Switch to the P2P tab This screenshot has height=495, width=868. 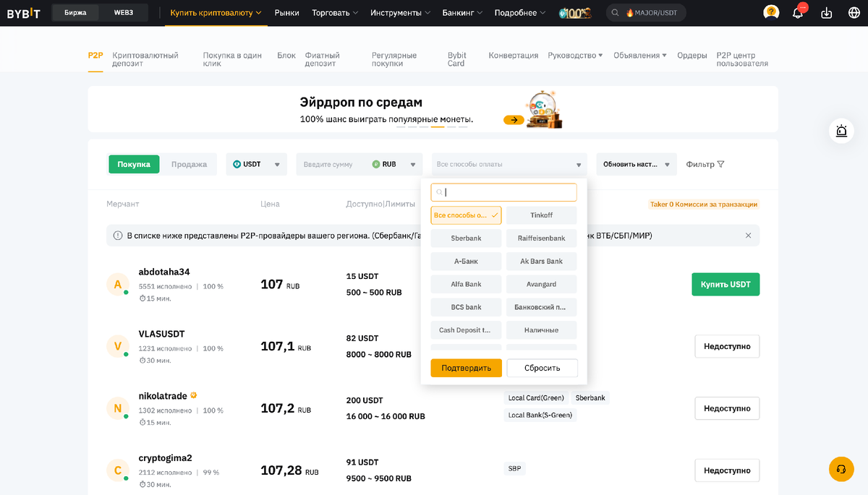[95, 55]
